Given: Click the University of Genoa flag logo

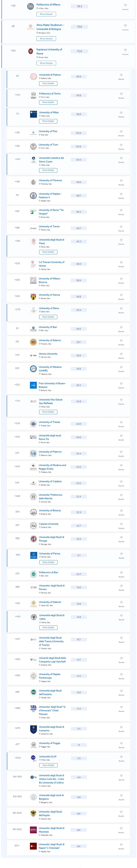Looking at the screenshot, I should coord(33,297).
